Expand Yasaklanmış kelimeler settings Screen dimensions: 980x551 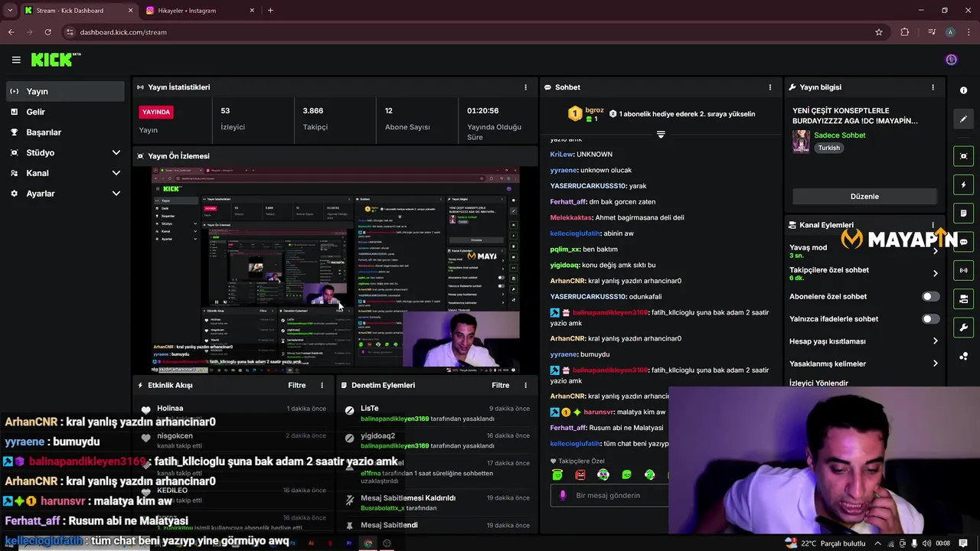tap(935, 364)
